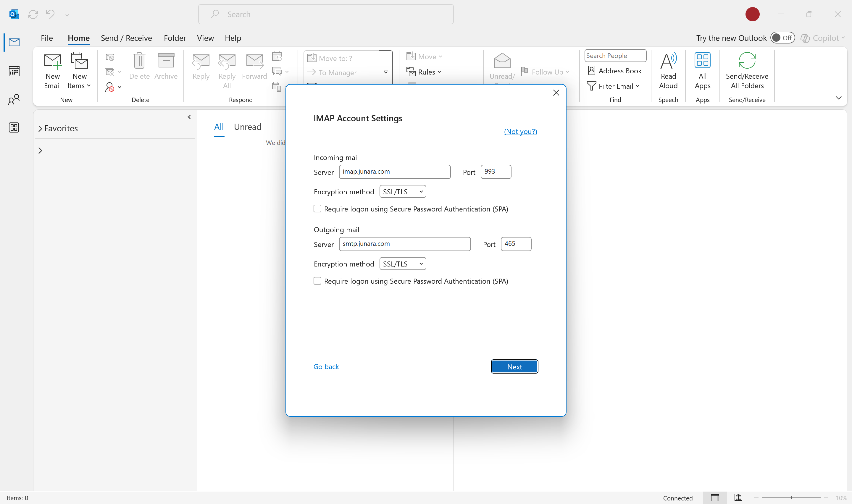Click the Clean Up icon

pos(113,72)
